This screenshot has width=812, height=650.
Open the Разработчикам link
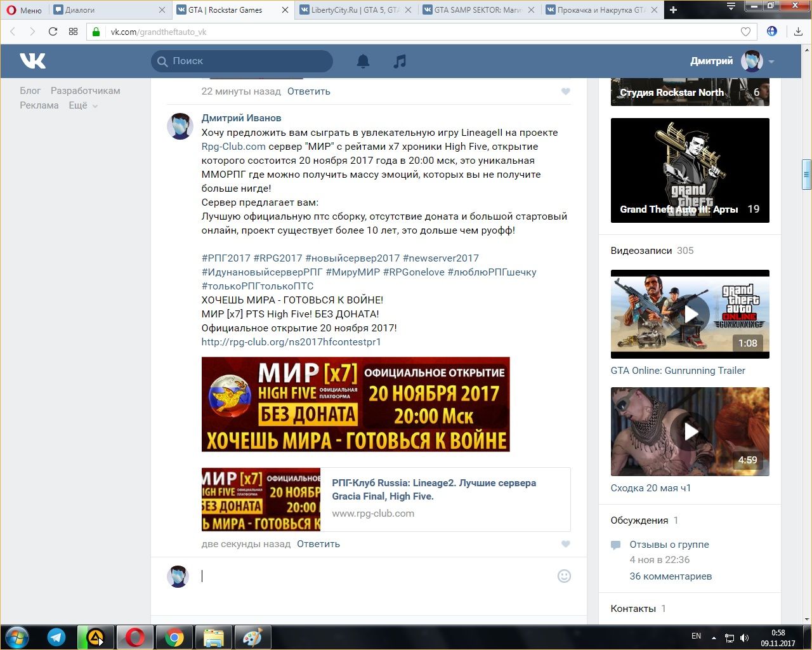pyautogui.click(x=86, y=91)
